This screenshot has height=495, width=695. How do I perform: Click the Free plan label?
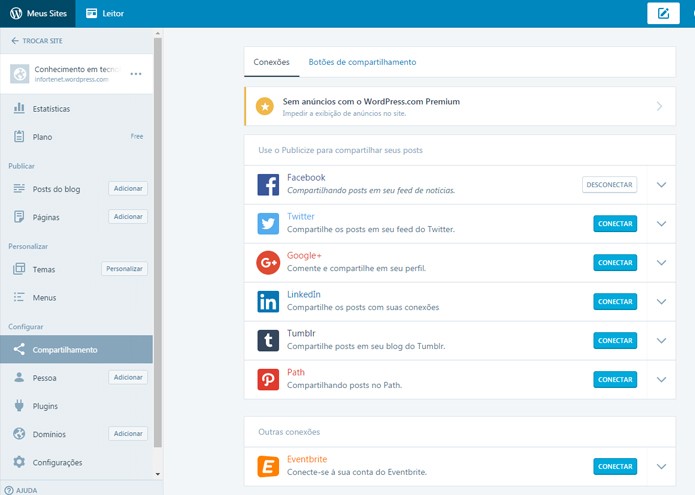(137, 136)
